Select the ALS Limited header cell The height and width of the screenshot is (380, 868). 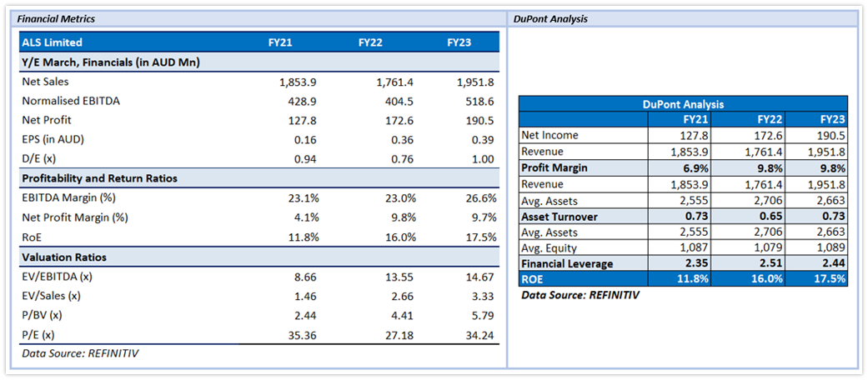[53, 42]
